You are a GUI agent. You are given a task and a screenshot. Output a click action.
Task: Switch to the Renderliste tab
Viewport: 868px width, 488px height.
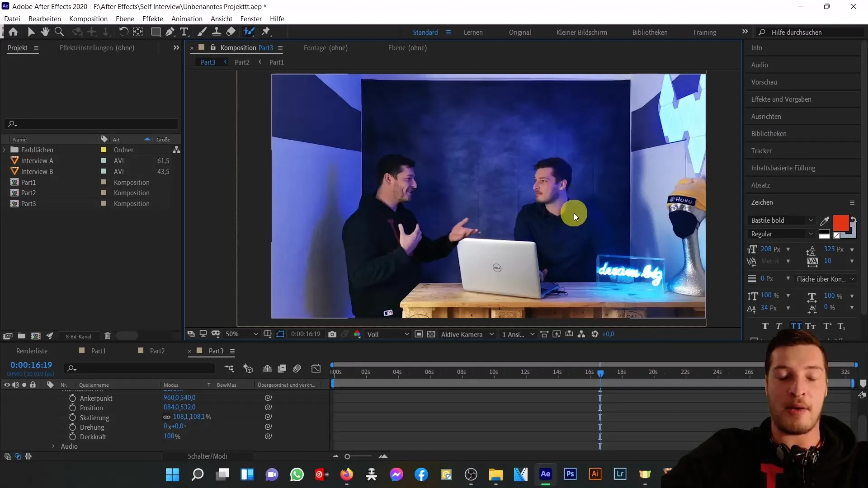[32, 351]
